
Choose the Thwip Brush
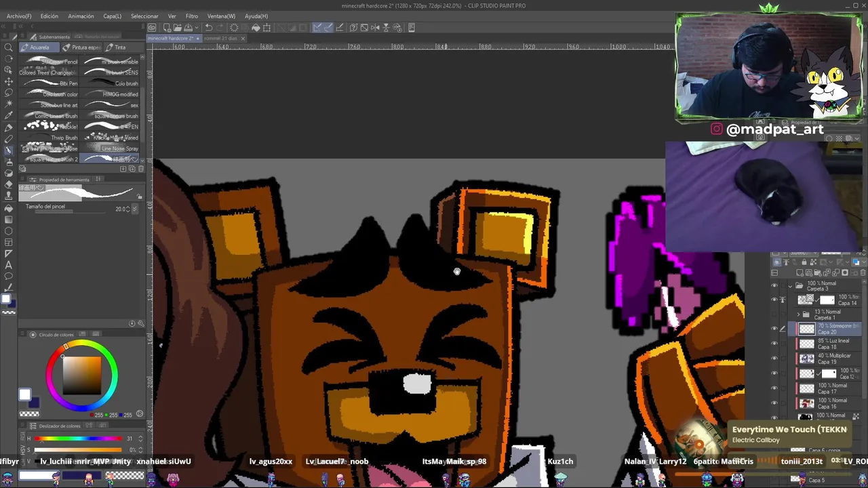(50, 138)
